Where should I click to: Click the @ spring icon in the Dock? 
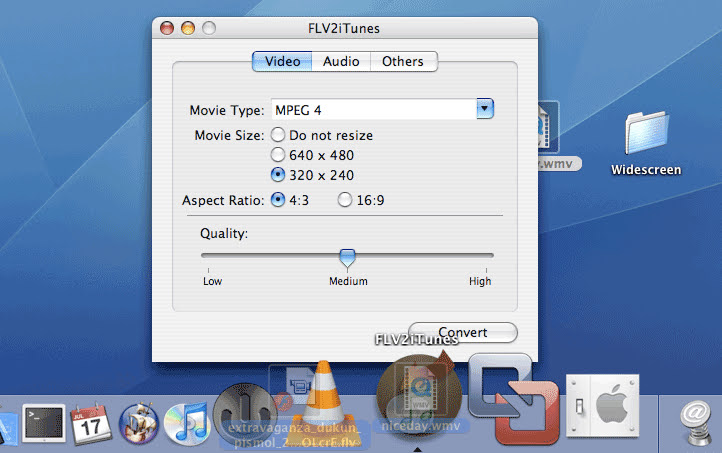tap(697, 422)
